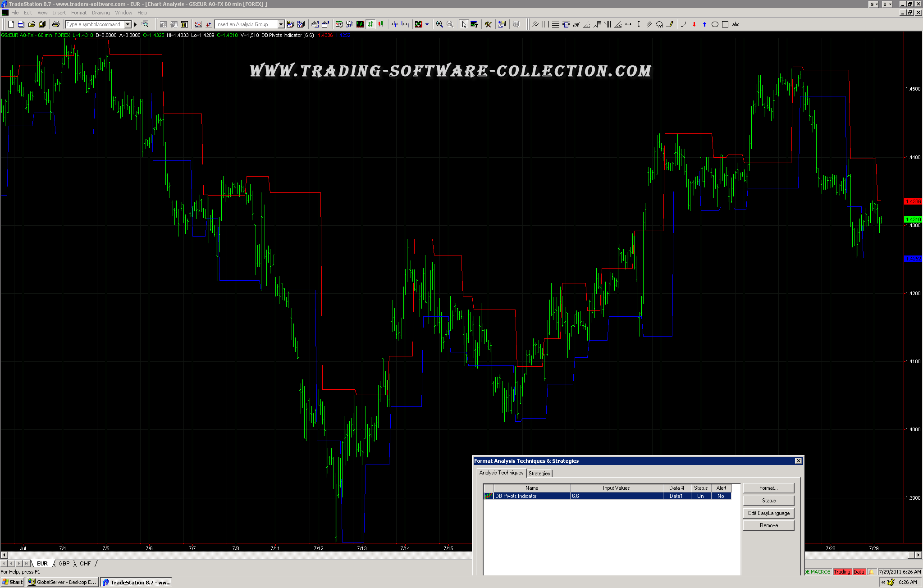Viewport: 923px width, 588px height.
Task: Toggle Alert cell for DB Pivots Indicator
Action: coord(721,496)
